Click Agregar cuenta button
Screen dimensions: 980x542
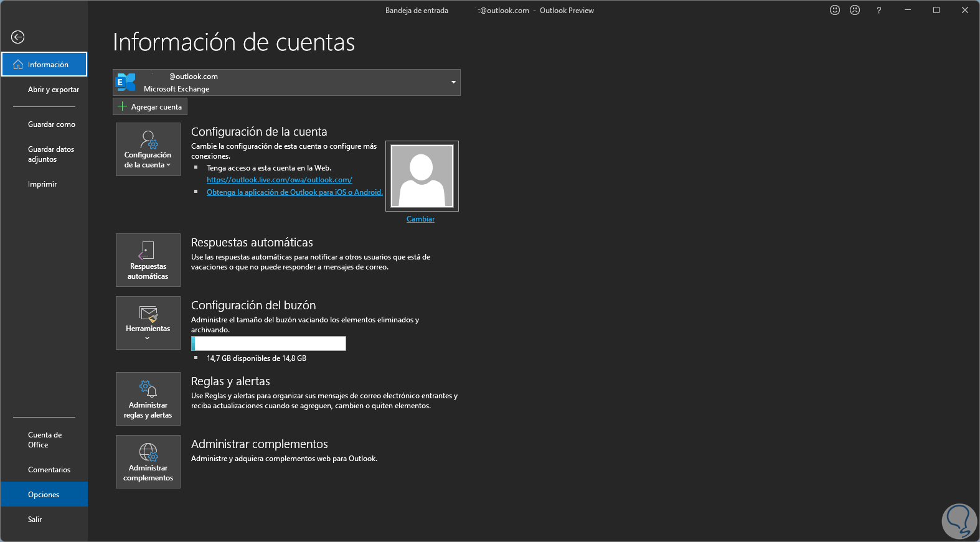pyautogui.click(x=150, y=107)
